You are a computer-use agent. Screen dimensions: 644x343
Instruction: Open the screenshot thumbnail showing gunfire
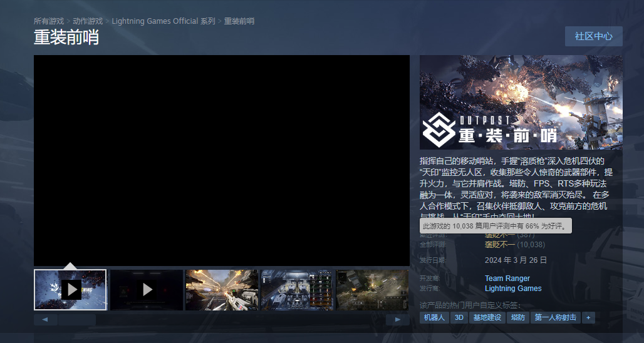pyautogui.click(x=222, y=290)
